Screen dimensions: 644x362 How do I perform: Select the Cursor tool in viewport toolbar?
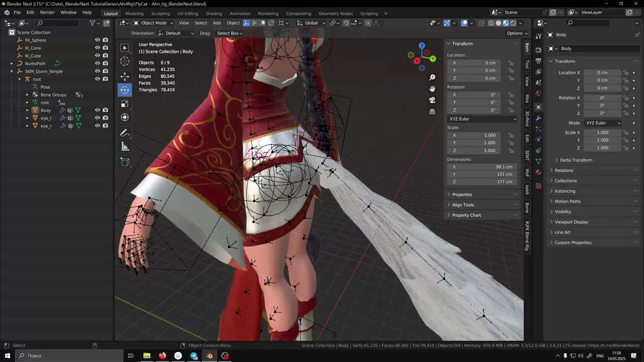pos(125,61)
